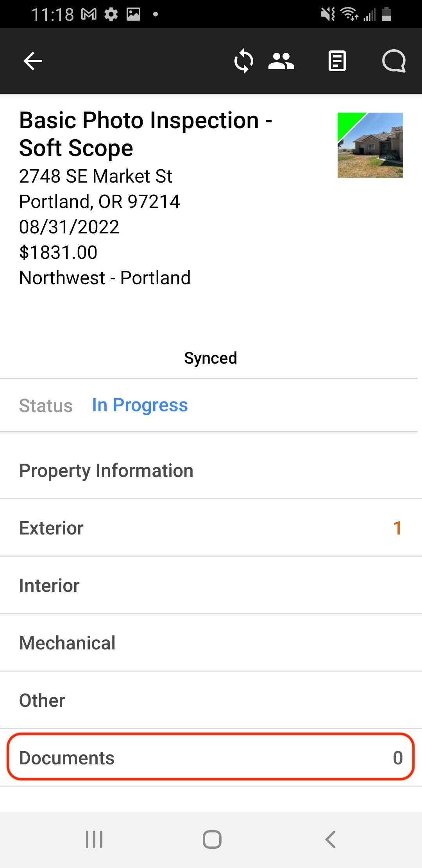
Task: Change the In Progress status
Action: [x=140, y=405]
